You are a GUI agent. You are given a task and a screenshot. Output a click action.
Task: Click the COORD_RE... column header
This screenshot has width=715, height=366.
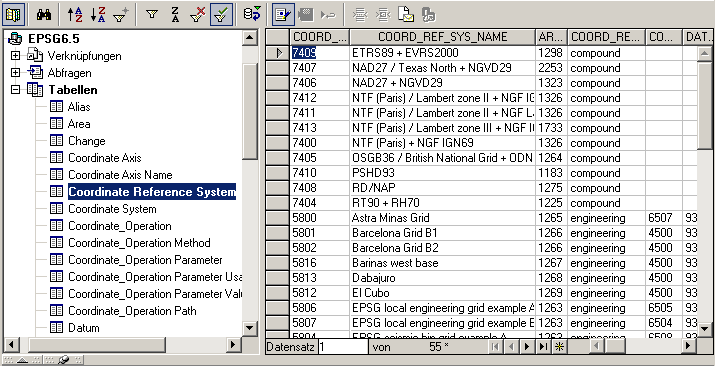[606, 37]
